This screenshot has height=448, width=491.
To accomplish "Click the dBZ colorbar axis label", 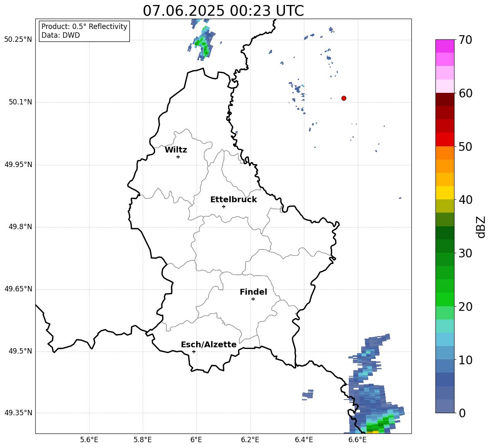I will click(x=481, y=227).
